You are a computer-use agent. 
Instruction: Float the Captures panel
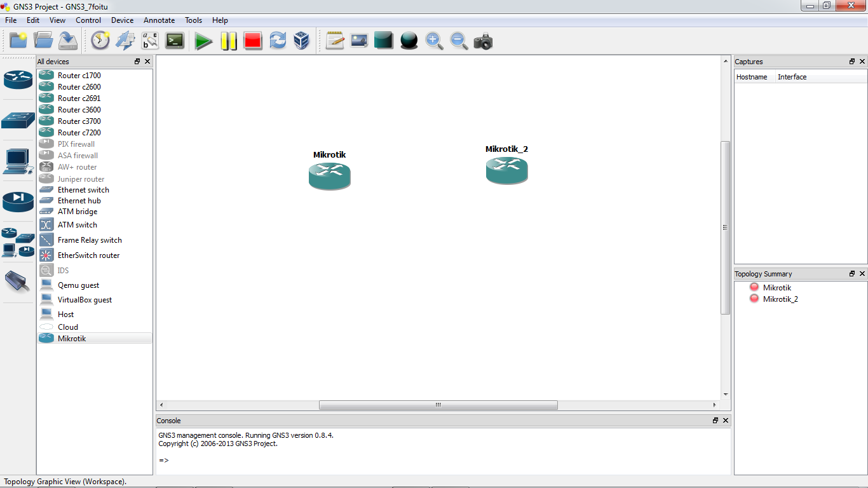[852, 62]
